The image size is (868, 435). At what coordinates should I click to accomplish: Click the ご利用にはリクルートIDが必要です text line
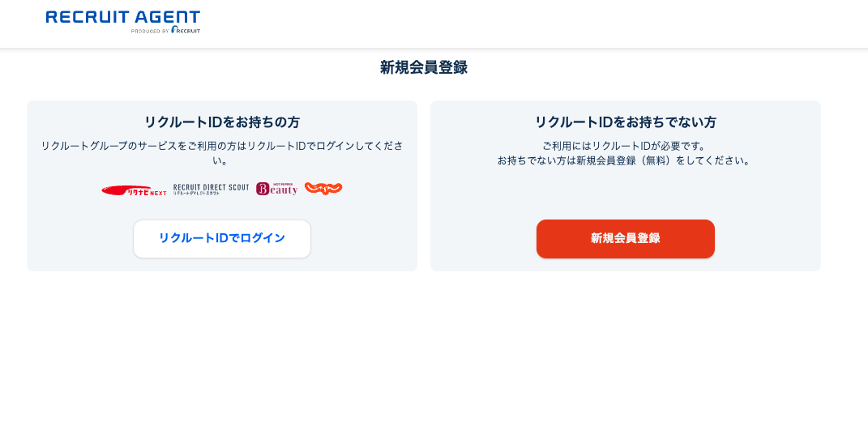pyautogui.click(x=625, y=146)
